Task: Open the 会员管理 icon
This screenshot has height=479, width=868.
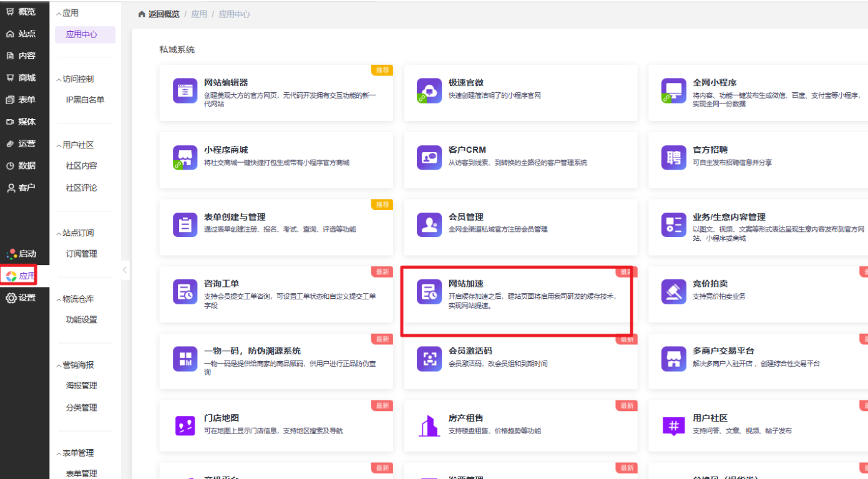Action: tap(429, 225)
